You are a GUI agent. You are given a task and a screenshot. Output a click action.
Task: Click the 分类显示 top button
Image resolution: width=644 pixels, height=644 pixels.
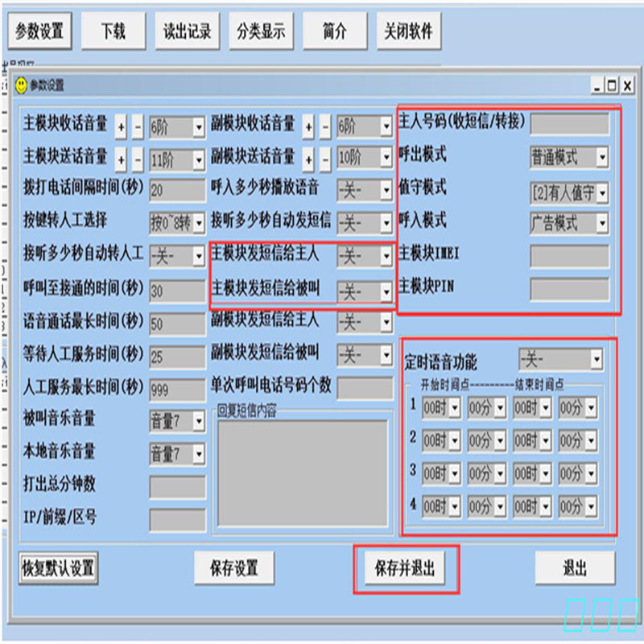[261, 31]
